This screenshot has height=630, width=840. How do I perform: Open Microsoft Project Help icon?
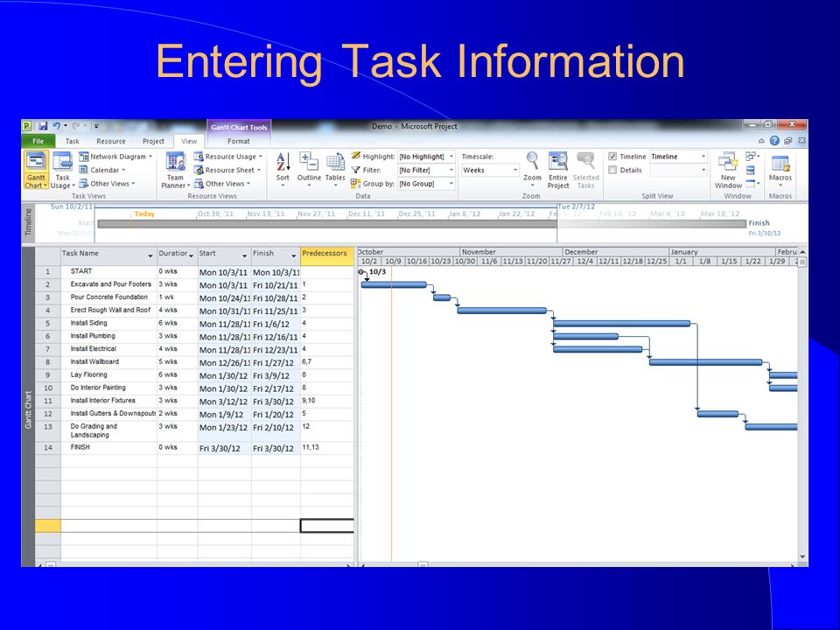[x=774, y=140]
